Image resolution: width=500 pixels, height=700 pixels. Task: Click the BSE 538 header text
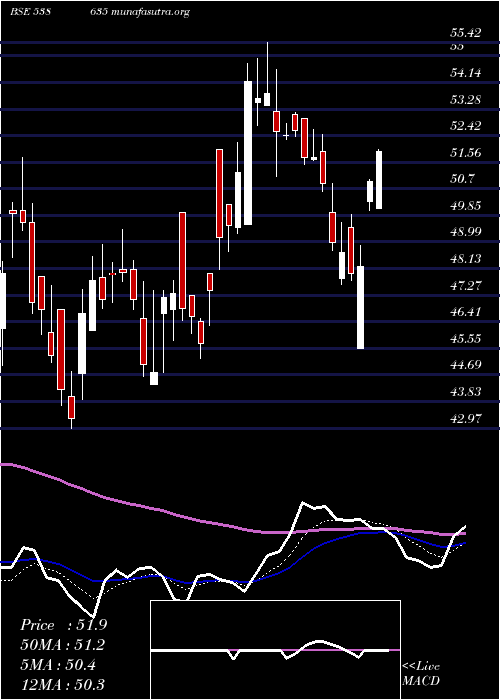30,12
